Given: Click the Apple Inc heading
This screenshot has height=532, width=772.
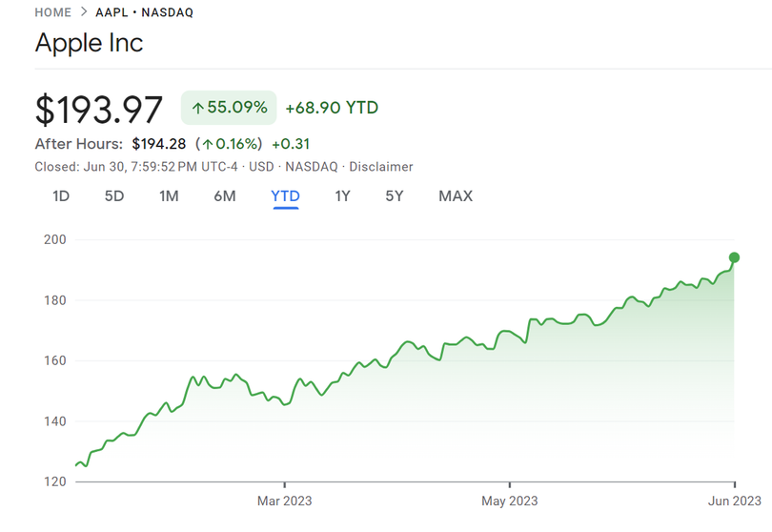Looking at the screenshot, I should pyautogui.click(x=90, y=43).
